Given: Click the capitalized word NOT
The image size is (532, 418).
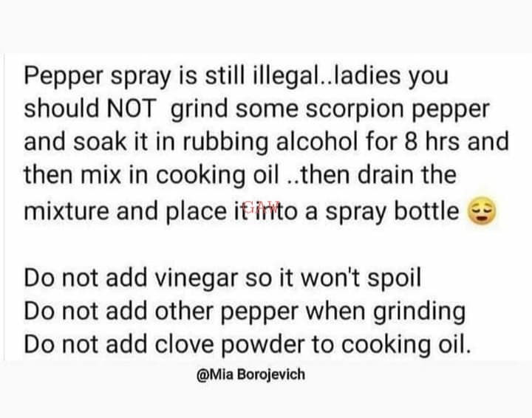Looking at the screenshot, I should (132, 109).
